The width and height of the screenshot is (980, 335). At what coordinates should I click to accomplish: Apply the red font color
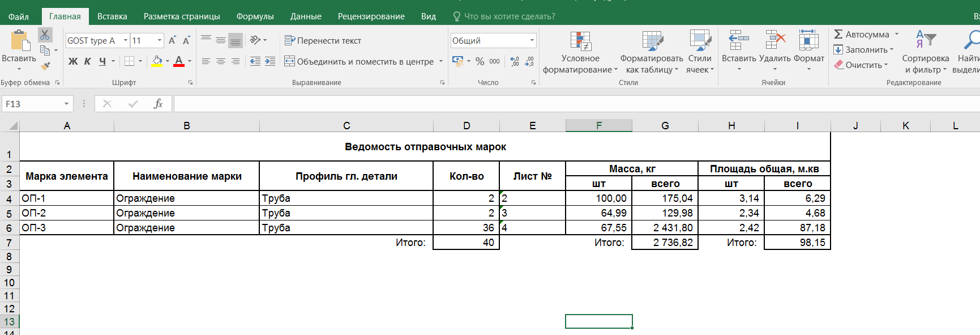click(179, 61)
